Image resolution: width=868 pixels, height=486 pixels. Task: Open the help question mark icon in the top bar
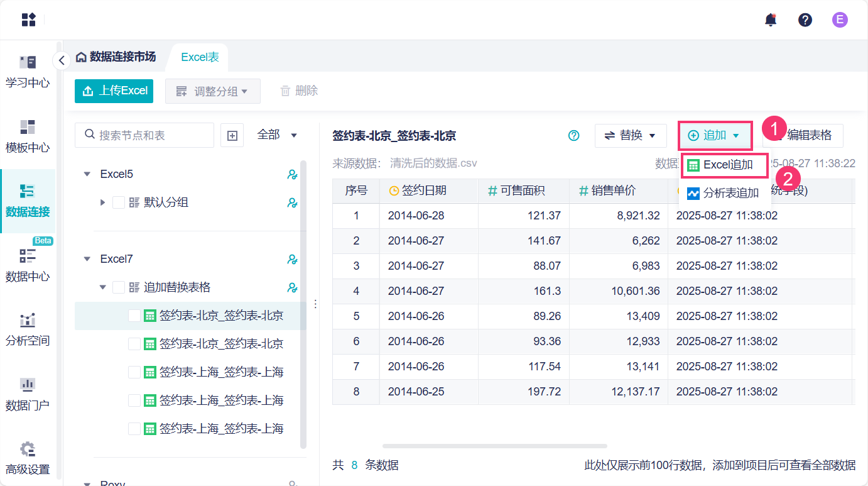click(x=805, y=19)
